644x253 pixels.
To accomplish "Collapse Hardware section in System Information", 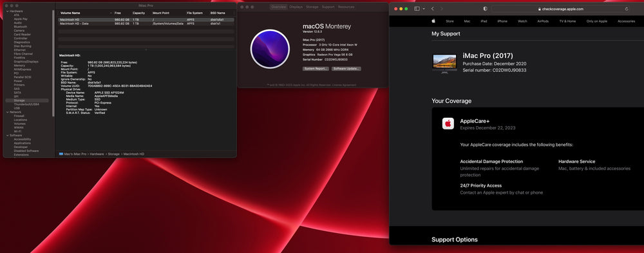I will click(7, 11).
